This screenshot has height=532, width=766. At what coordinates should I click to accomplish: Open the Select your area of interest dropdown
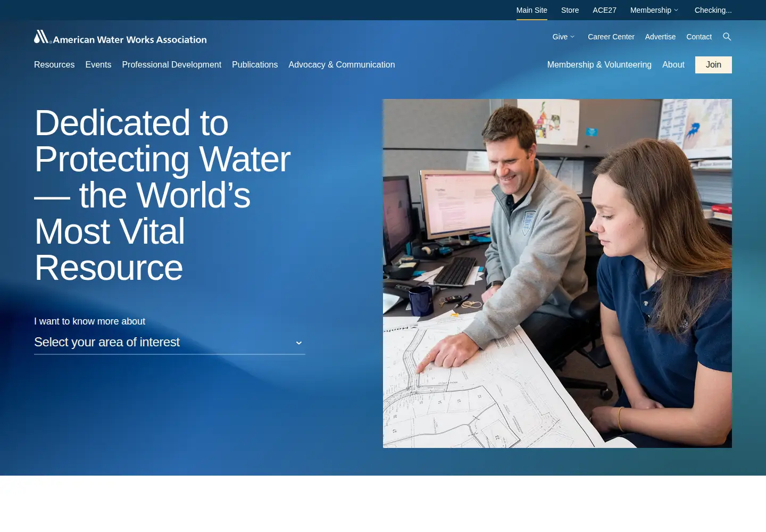(170, 343)
